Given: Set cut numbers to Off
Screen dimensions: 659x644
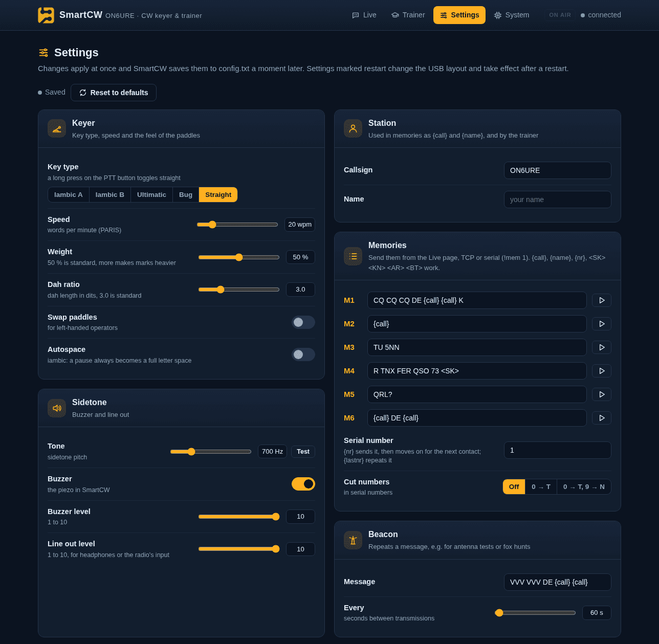Looking at the screenshot, I should coord(514,487).
